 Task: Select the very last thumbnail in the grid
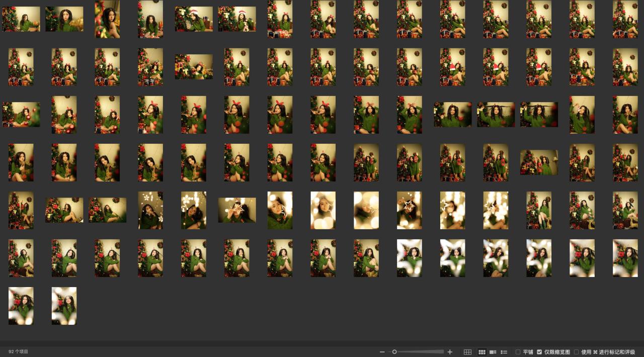tap(64, 306)
